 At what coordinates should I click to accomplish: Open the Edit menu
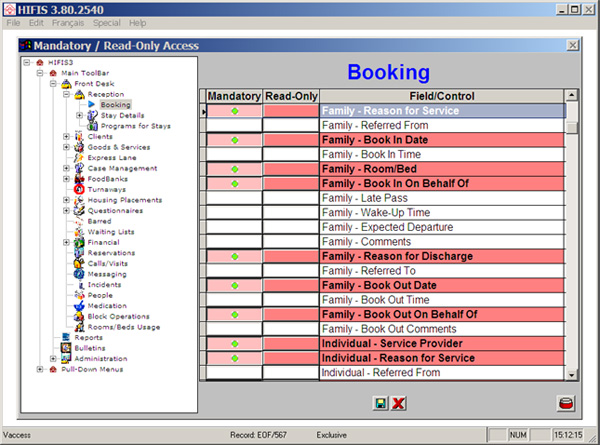[x=36, y=22]
